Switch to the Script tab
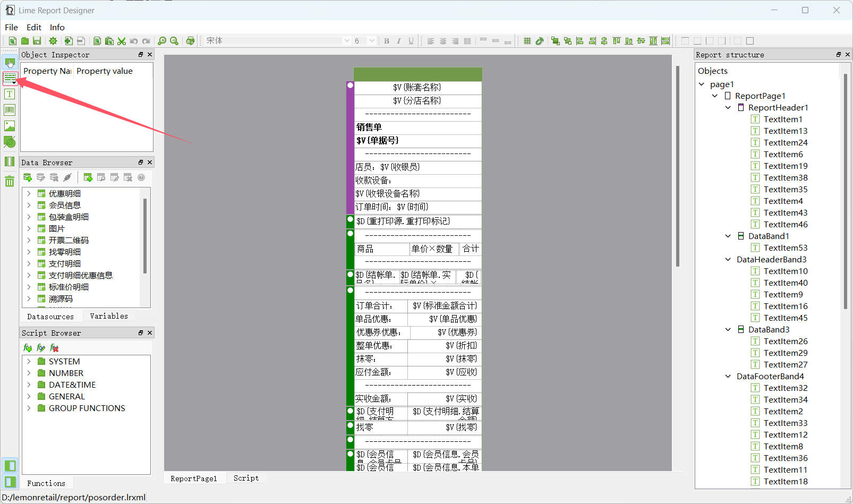Screen dimensions: 853x504 click(x=246, y=478)
